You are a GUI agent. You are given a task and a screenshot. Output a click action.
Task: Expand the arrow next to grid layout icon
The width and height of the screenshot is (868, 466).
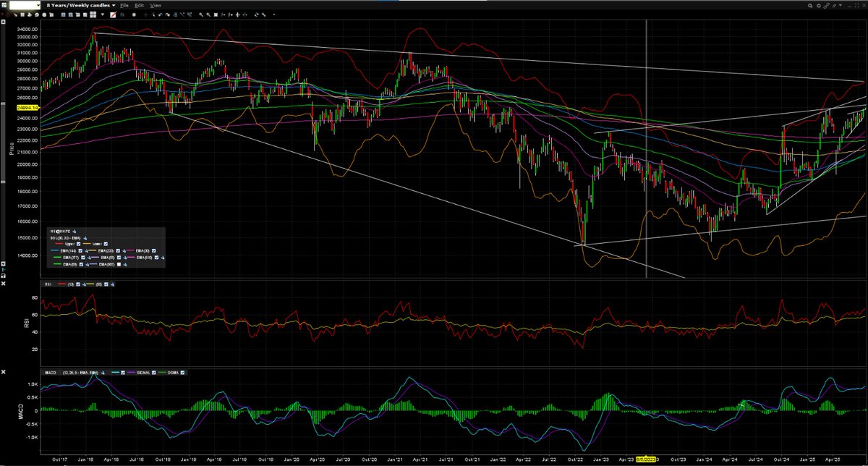[x=103, y=14]
